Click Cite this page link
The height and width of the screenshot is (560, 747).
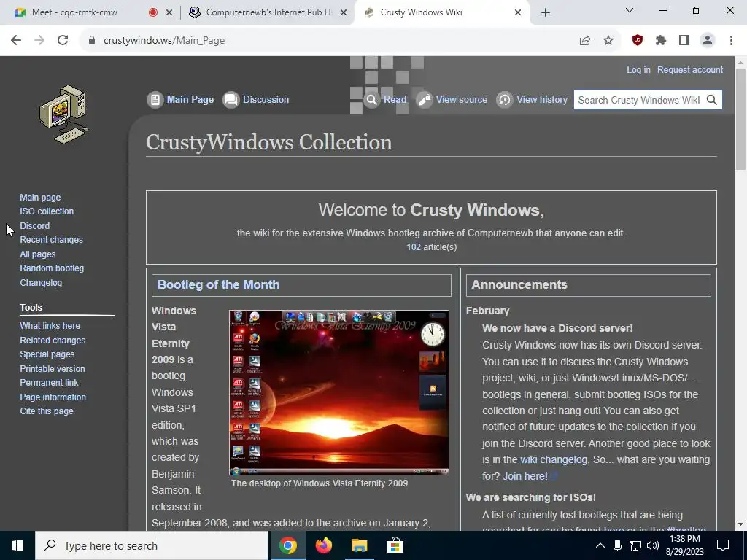click(x=47, y=411)
